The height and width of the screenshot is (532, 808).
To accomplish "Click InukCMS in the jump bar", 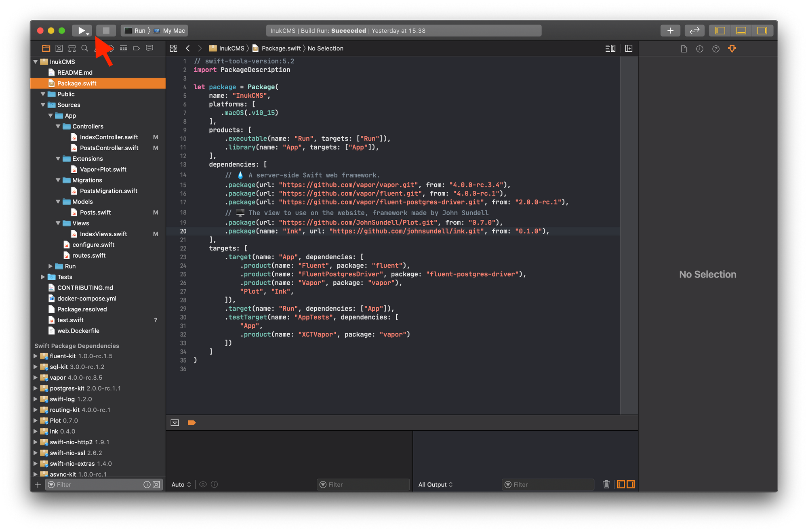I will [227, 48].
